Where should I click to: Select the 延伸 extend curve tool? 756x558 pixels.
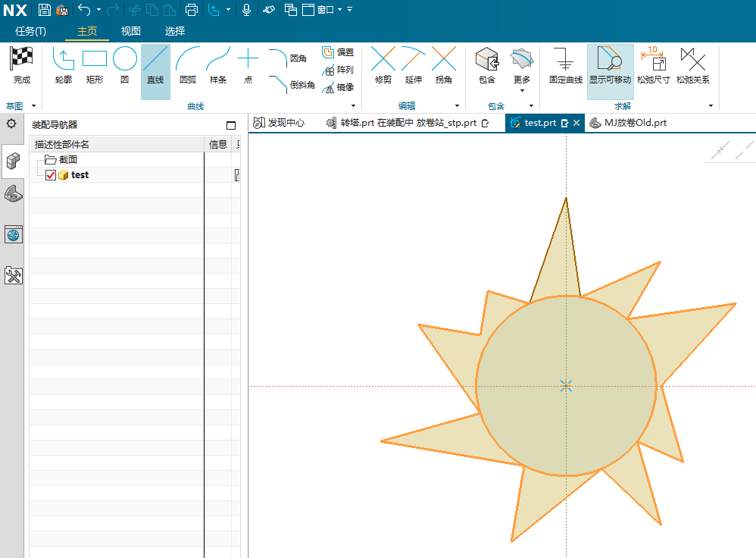[413, 66]
